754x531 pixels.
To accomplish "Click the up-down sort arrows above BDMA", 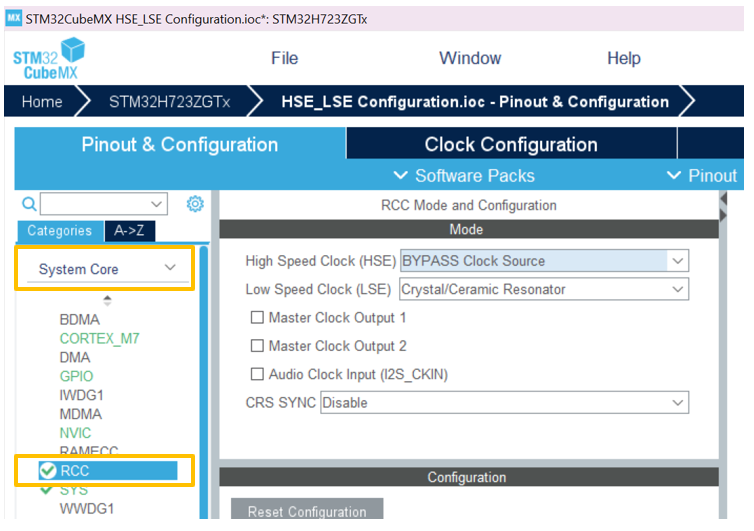I will tap(107, 301).
